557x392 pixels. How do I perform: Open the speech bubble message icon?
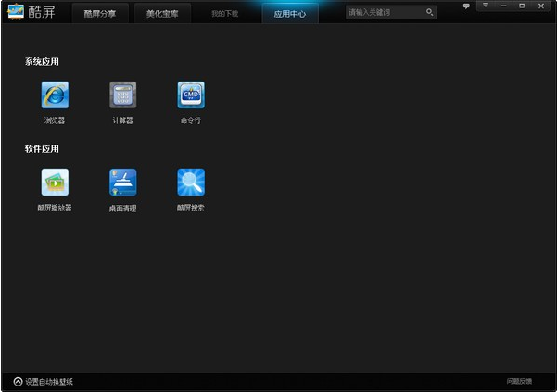(466, 6)
